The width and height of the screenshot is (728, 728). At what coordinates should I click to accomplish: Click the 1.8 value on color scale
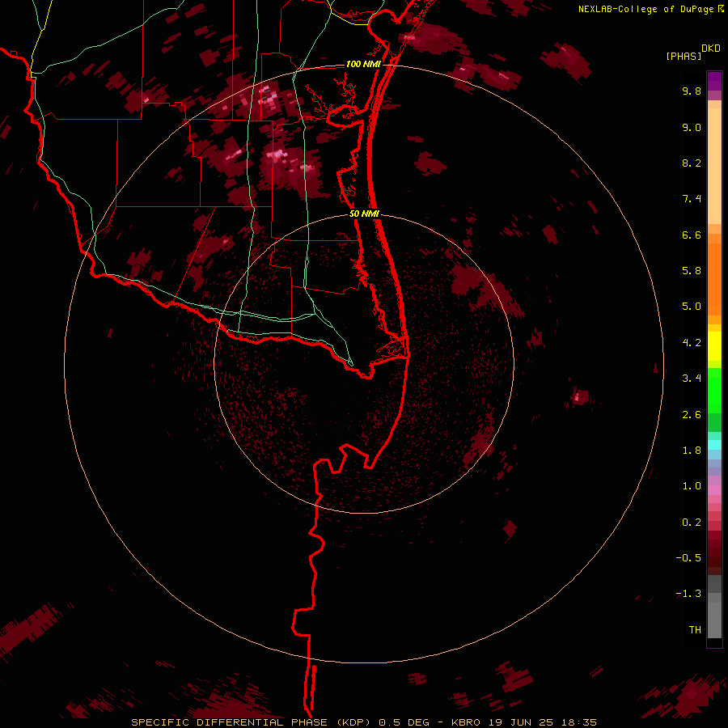click(x=692, y=451)
